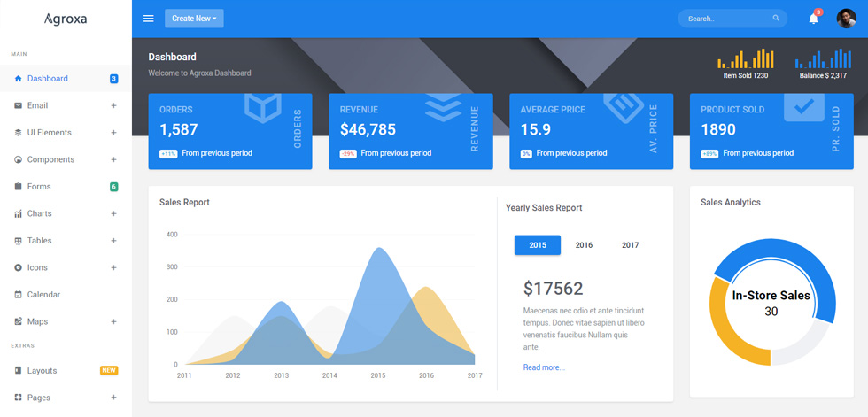Click the Dashboard badge showing 3
Screen dimensions: 868x417
[x=113, y=79]
